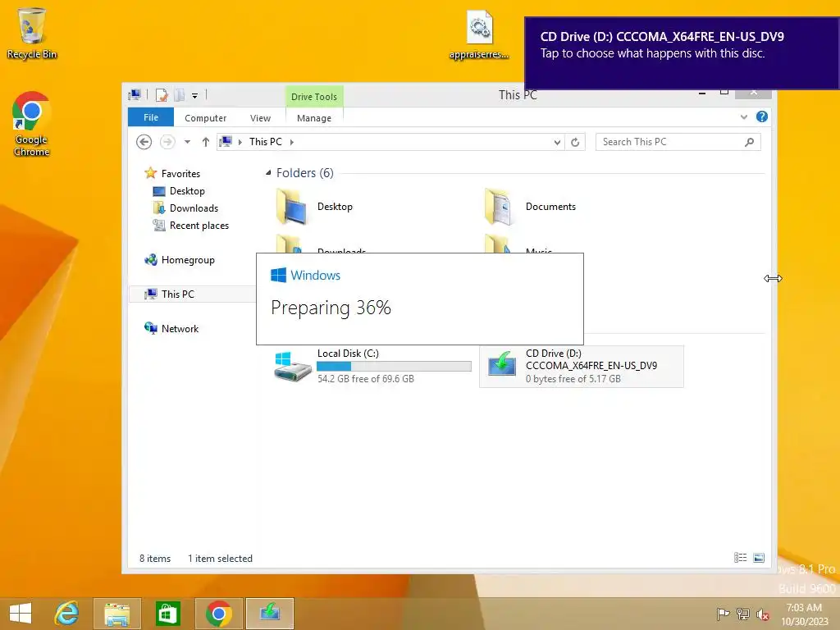Click the Windows Preparing 36% dialog
Screen dimensions: 840x630
pyautogui.click(x=420, y=299)
